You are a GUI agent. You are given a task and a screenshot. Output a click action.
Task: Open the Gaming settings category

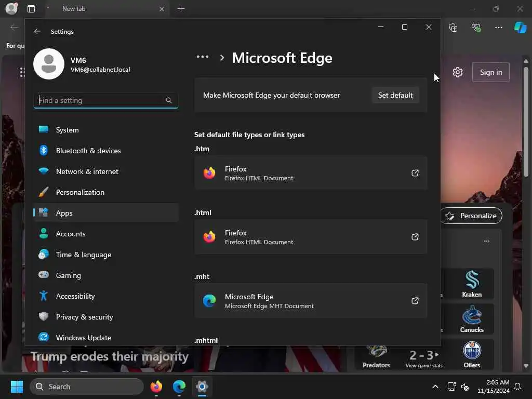pos(106,275)
